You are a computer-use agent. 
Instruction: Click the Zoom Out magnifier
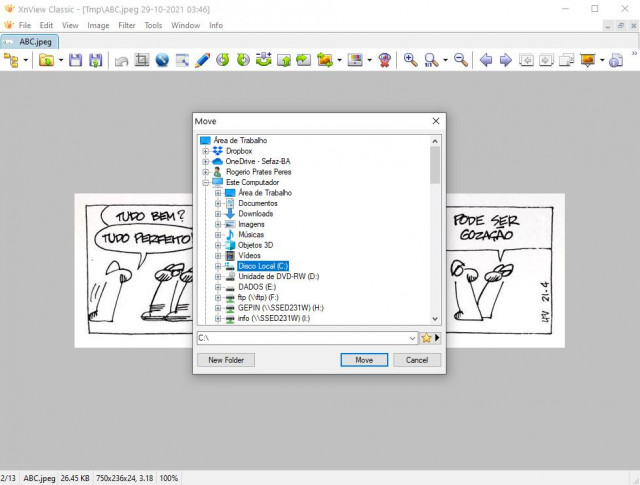click(461, 60)
